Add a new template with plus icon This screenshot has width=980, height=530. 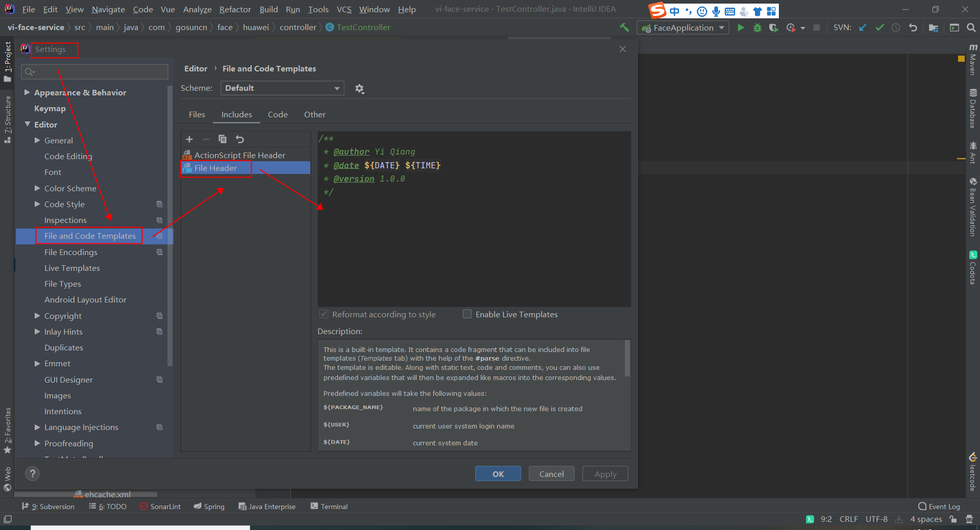coord(189,139)
